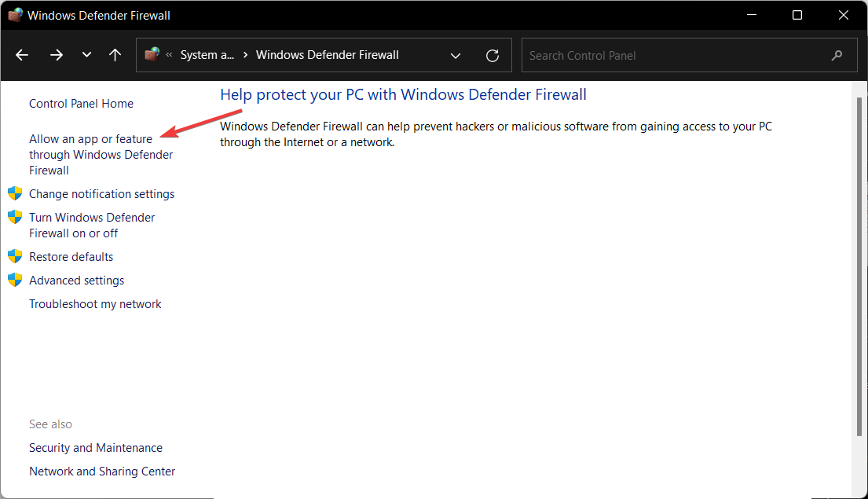Go forward using the forward arrow
Viewport: 868px width, 499px height.
pos(57,55)
